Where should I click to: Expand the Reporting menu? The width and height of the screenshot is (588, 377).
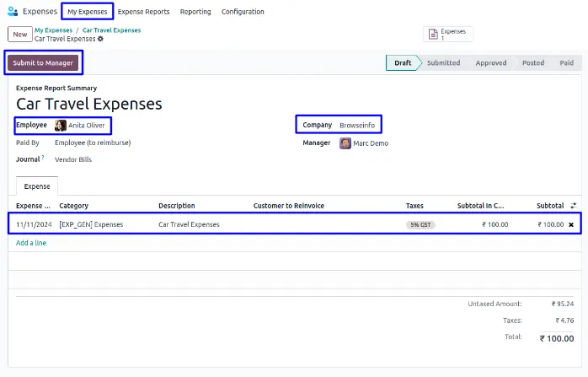tap(195, 12)
